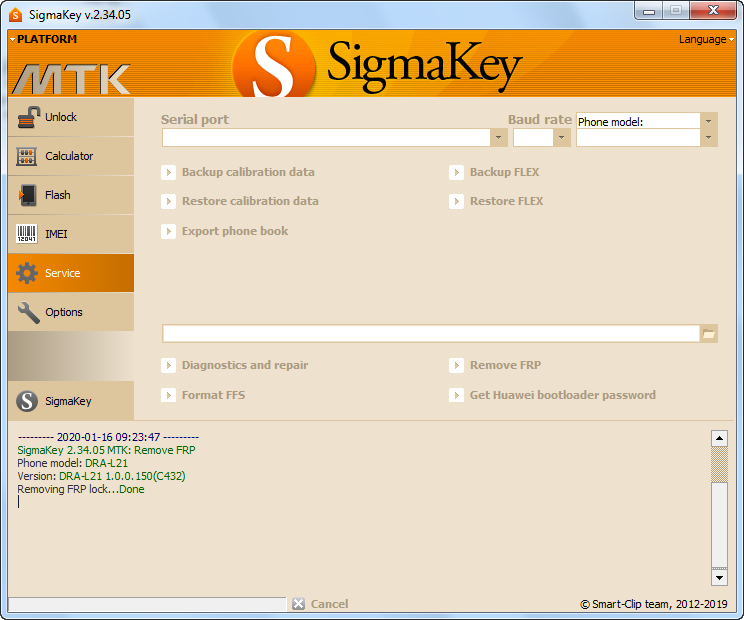Click the MTK platform logo
Screen dimensions: 744x620
coord(71,79)
